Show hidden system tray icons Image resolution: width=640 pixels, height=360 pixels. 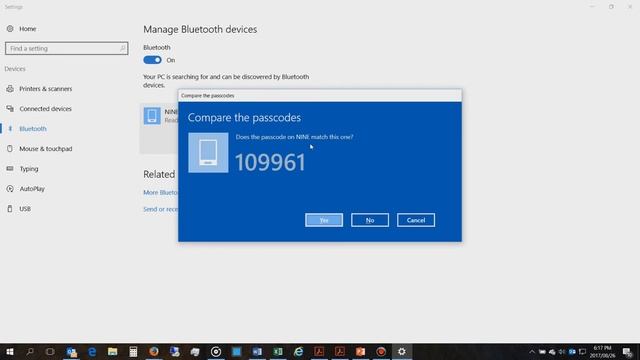coord(532,352)
